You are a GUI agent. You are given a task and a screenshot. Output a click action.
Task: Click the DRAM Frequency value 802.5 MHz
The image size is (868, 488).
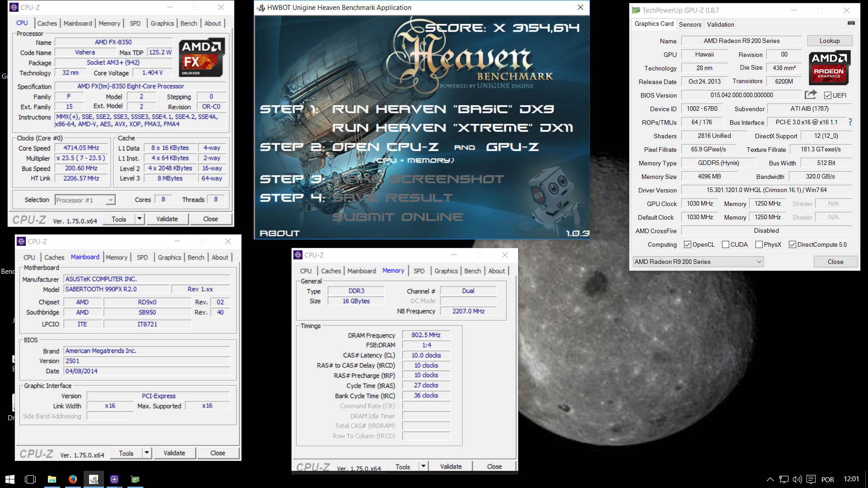[x=426, y=335]
